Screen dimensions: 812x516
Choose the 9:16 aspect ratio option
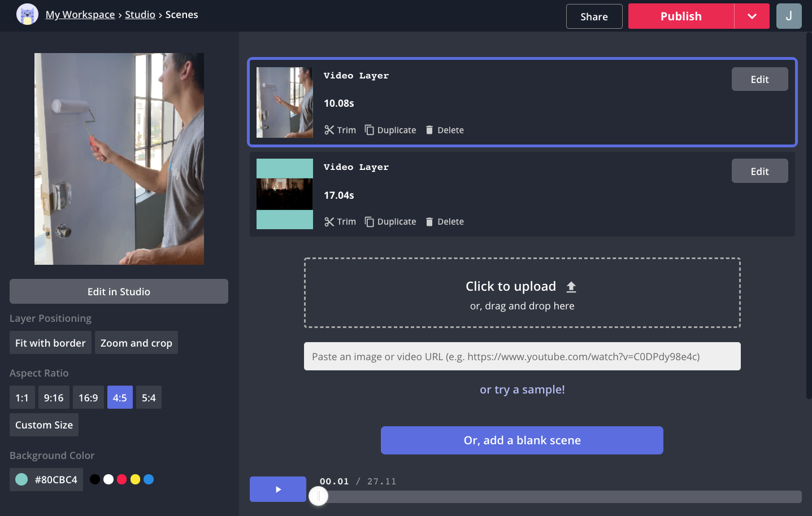[x=54, y=397]
